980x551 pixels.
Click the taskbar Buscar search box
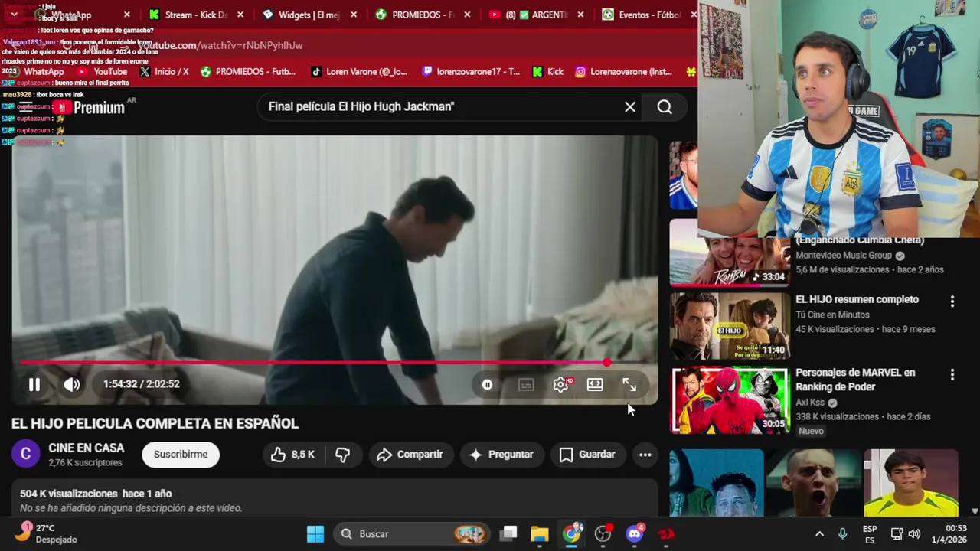413,534
